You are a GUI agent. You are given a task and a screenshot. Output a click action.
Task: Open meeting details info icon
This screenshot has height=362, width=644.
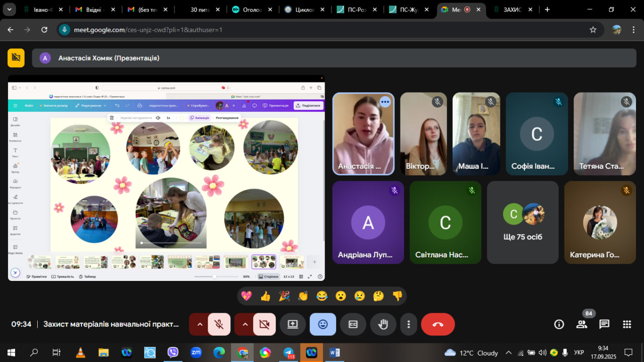pyautogui.click(x=559, y=324)
